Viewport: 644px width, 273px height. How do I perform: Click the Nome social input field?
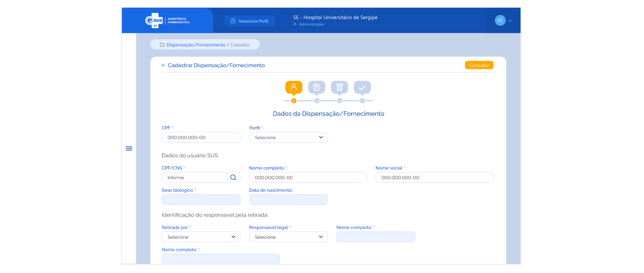pos(434,177)
